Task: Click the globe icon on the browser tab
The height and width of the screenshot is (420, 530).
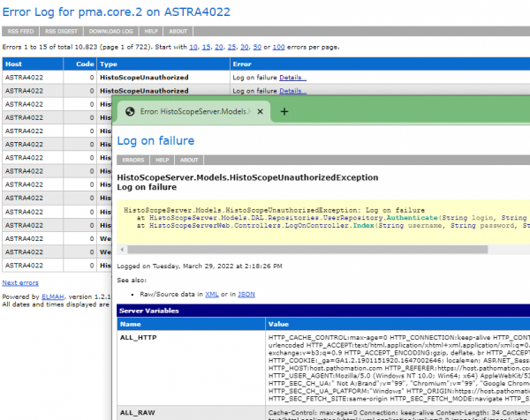Action: pyautogui.click(x=130, y=112)
